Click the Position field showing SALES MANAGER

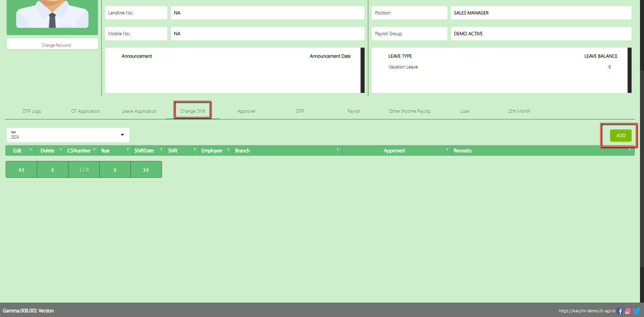click(541, 13)
